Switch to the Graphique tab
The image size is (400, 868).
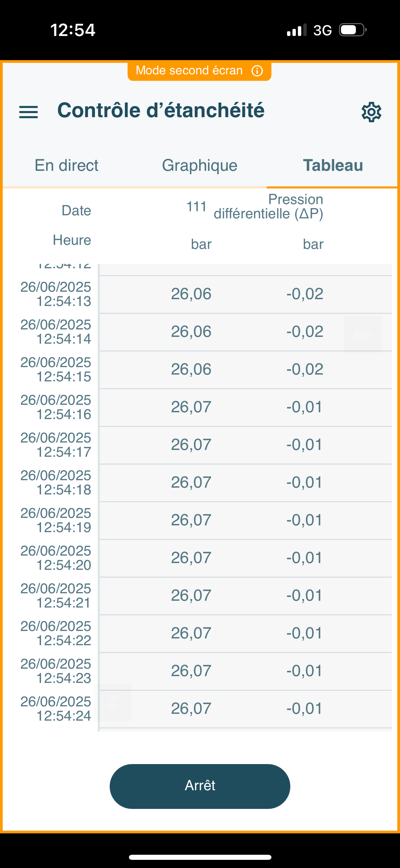(x=199, y=165)
